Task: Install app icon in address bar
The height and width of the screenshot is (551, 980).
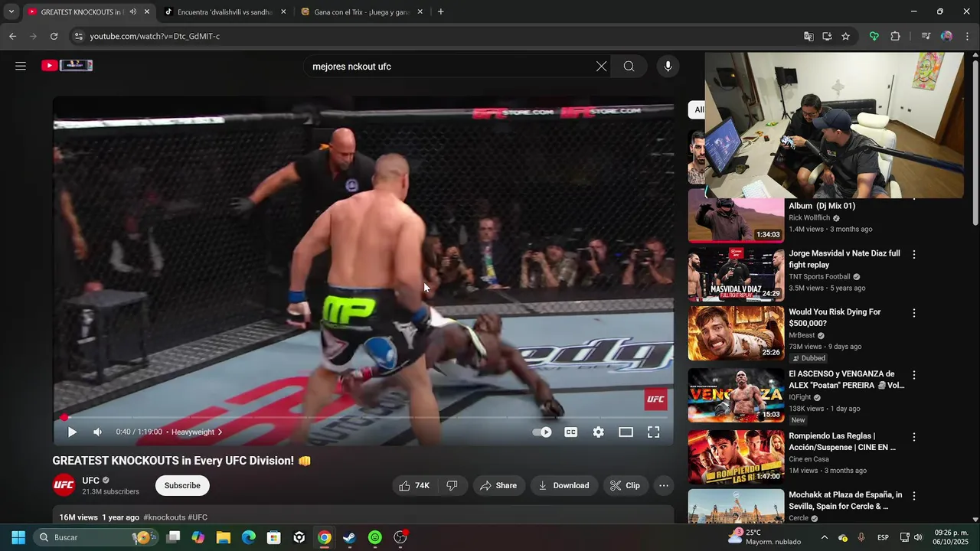Action: 827,36
